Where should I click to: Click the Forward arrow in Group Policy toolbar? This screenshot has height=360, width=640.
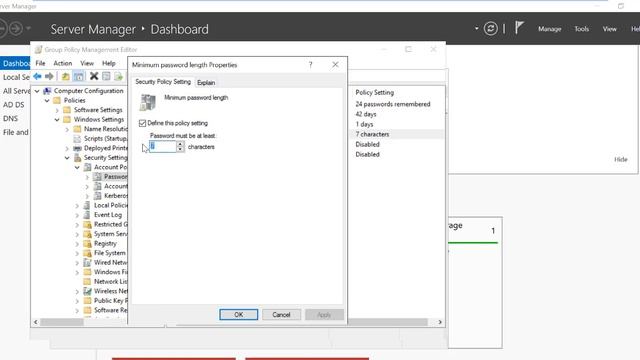click(x=49, y=76)
